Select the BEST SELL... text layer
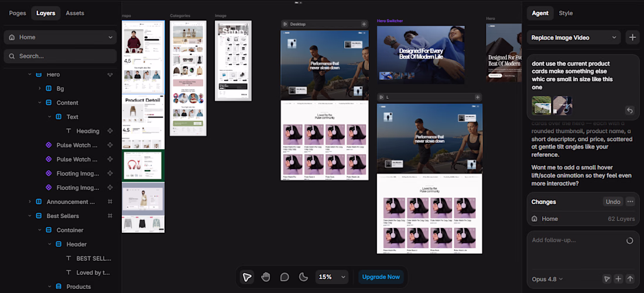 (94, 258)
